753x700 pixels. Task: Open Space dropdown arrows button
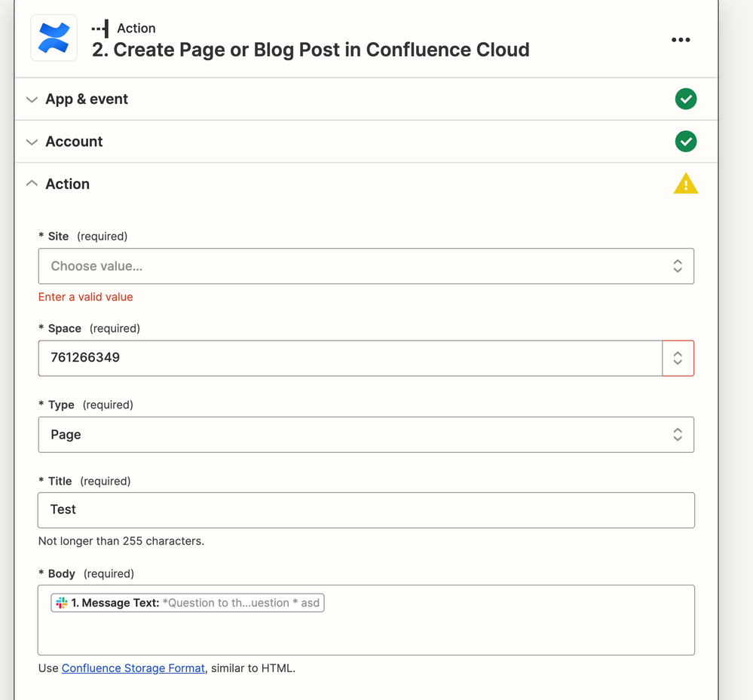(x=678, y=358)
